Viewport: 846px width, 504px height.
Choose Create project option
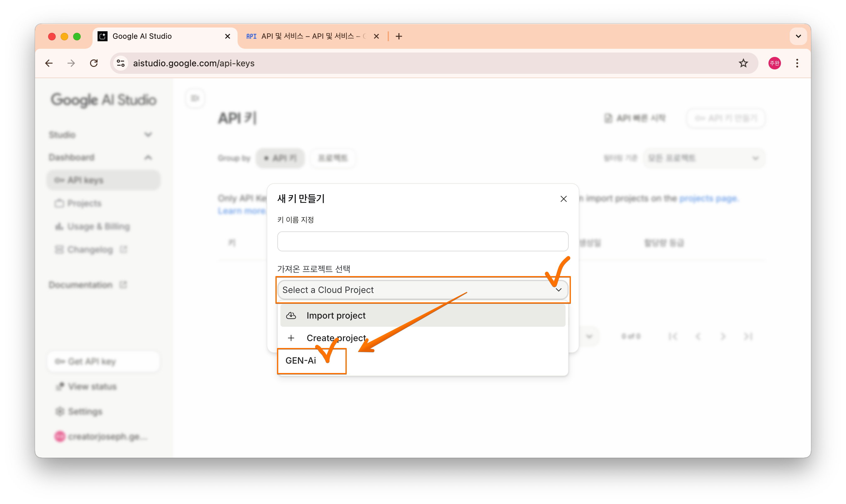pyautogui.click(x=336, y=338)
